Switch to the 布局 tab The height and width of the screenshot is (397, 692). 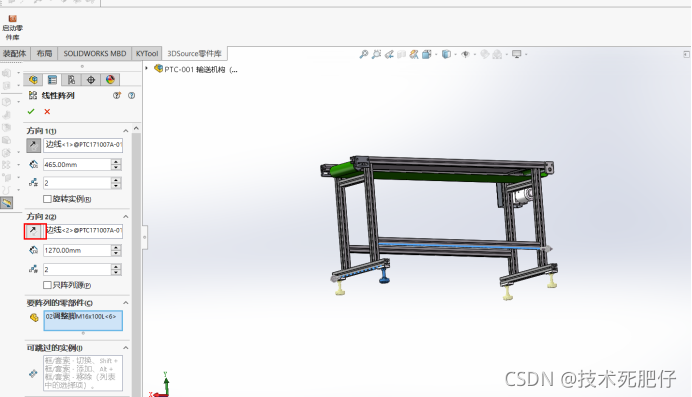(44, 53)
